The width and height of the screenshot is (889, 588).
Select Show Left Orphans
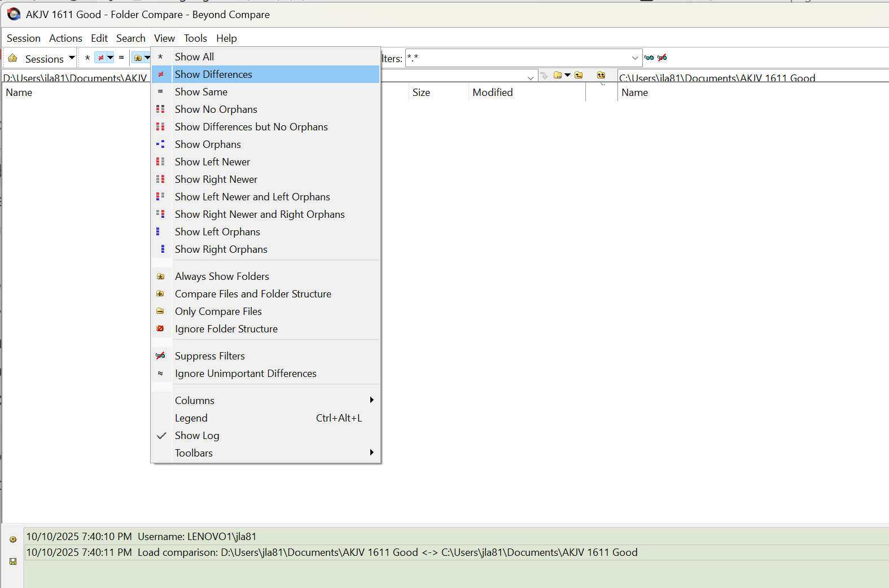(x=265, y=232)
